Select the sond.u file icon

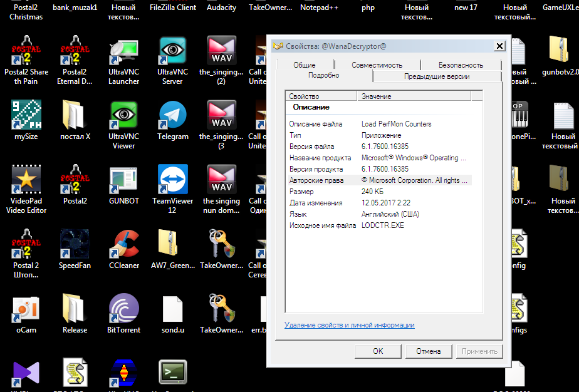pyautogui.click(x=172, y=309)
